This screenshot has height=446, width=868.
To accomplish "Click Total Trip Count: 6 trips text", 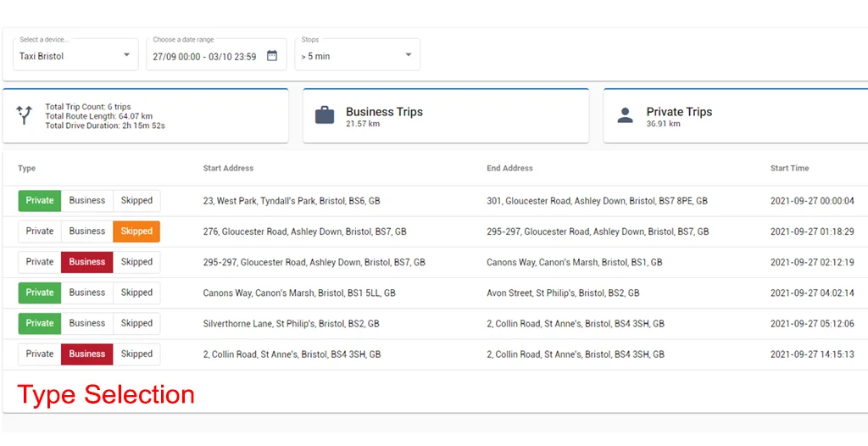I will (88, 107).
